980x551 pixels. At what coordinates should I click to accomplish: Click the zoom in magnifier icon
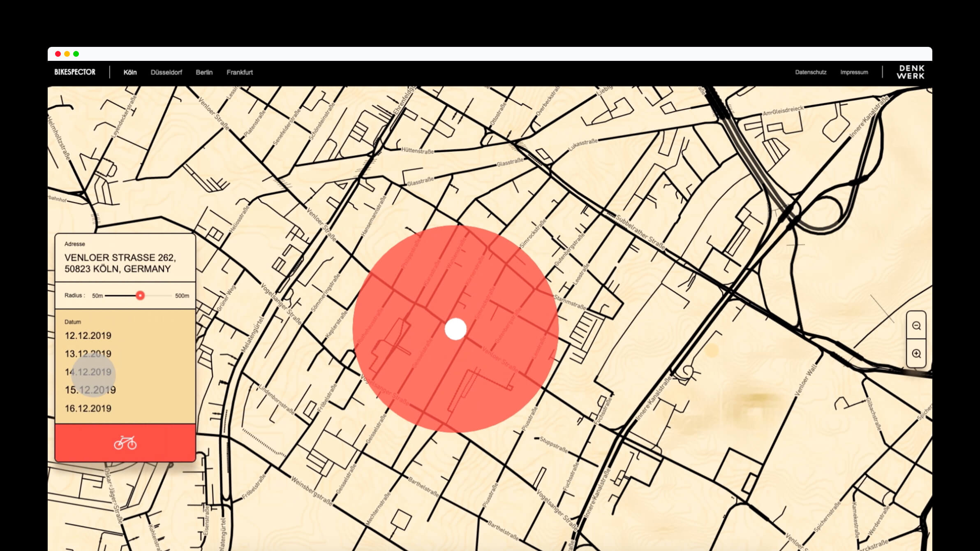(x=916, y=354)
